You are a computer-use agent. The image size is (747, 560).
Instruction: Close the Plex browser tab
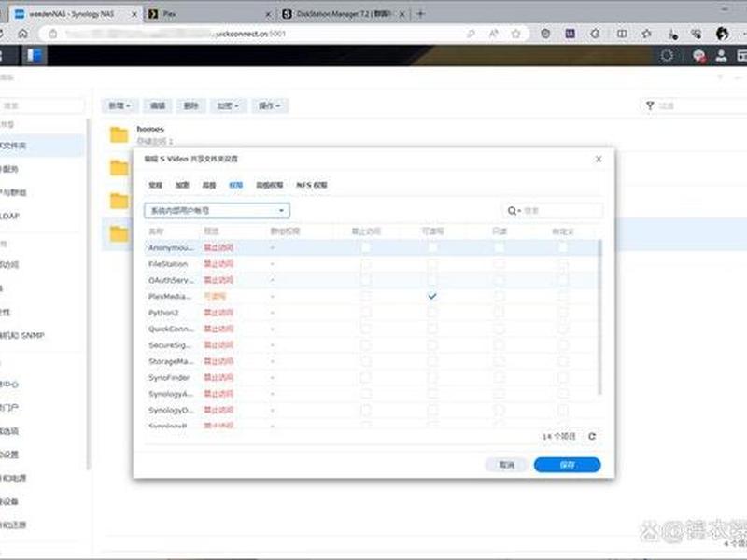pos(268,14)
